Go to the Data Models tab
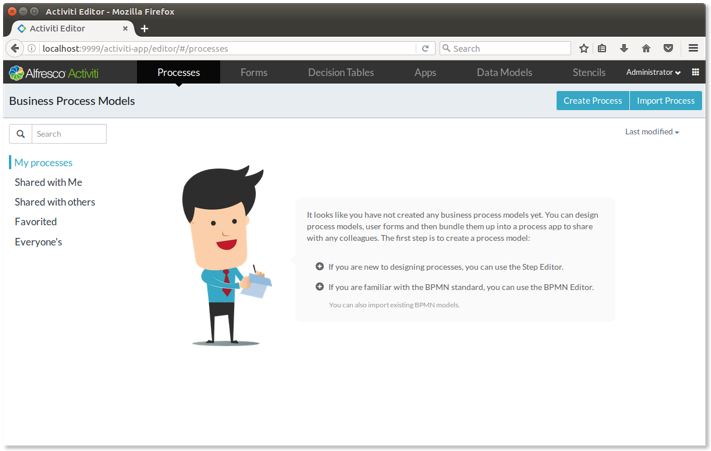Image resolution: width=711 pixels, height=451 pixels. pyautogui.click(x=504, y=73)
